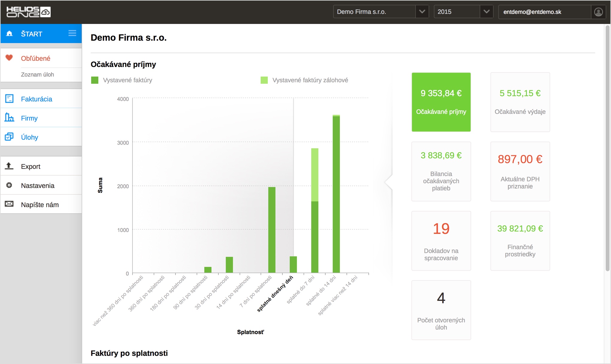Open the Dokladov na spracovanie tile

[x=441, y=241]
